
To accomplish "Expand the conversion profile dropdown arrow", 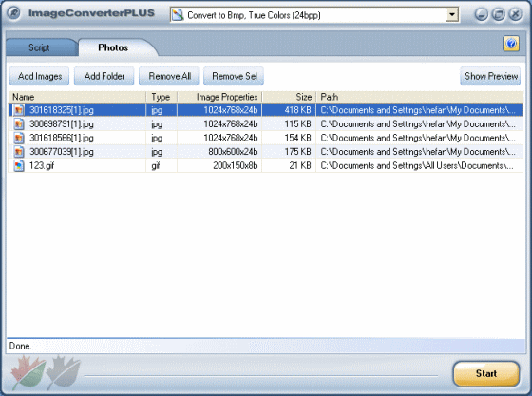I will (x=451, y=15).
